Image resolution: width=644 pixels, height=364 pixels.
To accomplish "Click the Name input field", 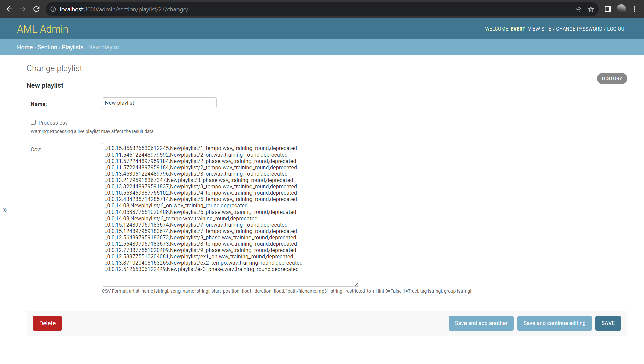I will [x=159, y=103].
